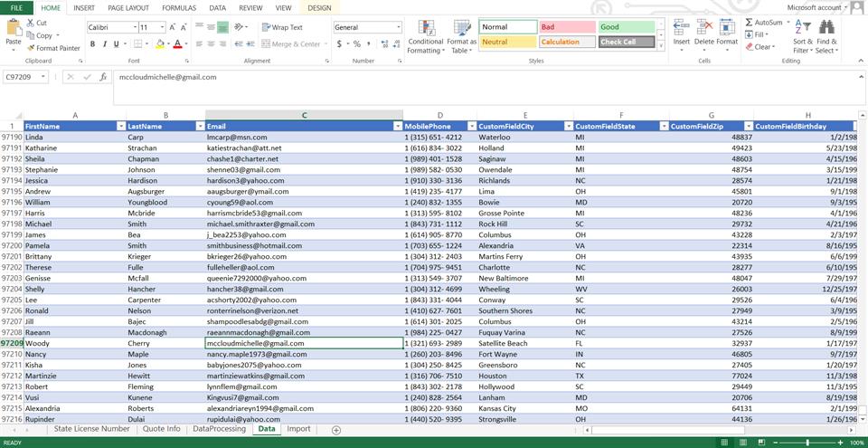
Task: Open Format as Table gallery
Action: (462, 36)
